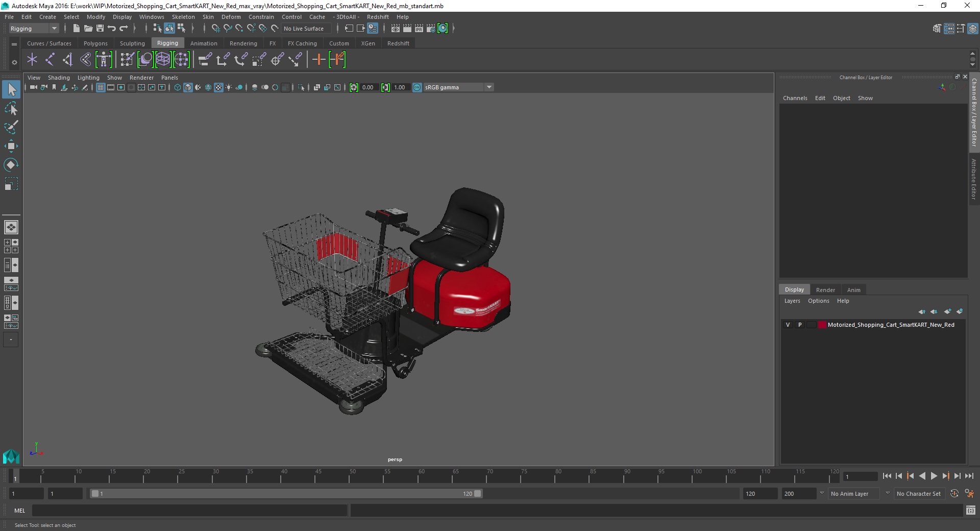The height and width of the screenshot is (531, 980).
Task: Click the Set Key shelf icon
Action: tap(319, 60)
